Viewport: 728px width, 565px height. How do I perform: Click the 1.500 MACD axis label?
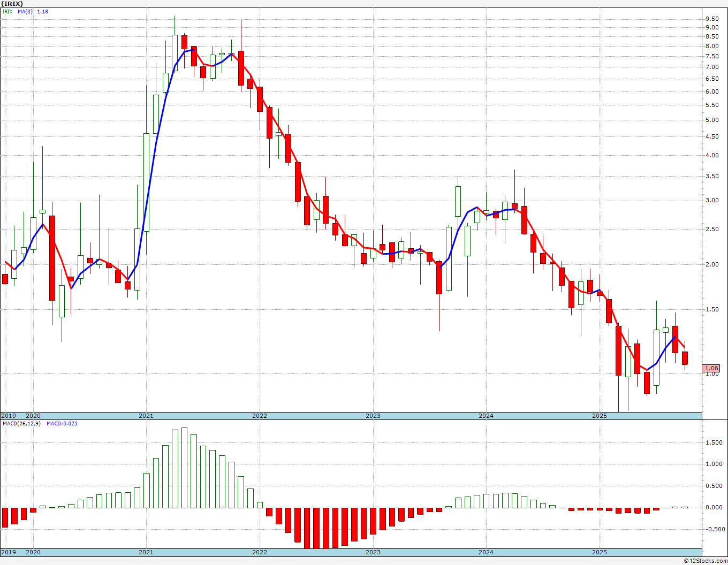pyautogui.click(x=713, y=442)
